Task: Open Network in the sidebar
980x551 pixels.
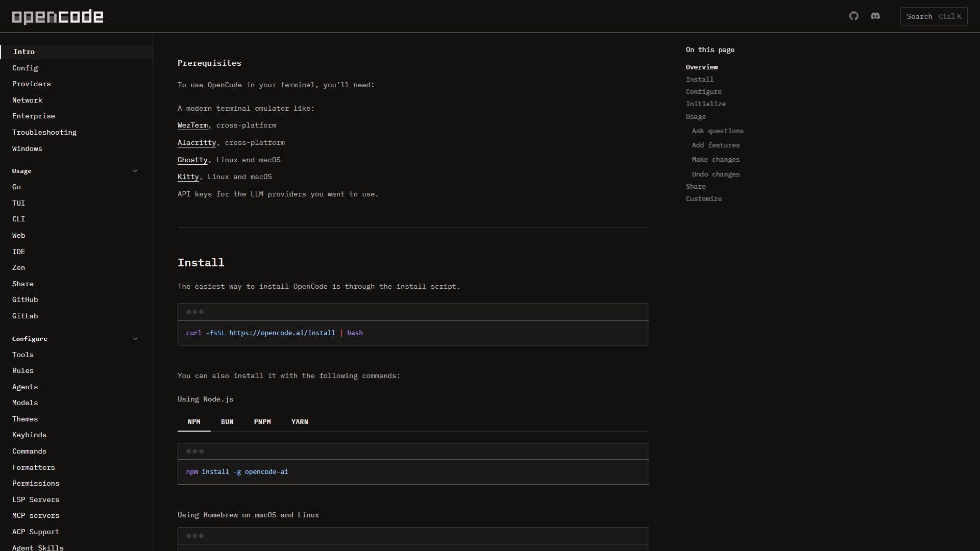Action: tap(27, 100)
